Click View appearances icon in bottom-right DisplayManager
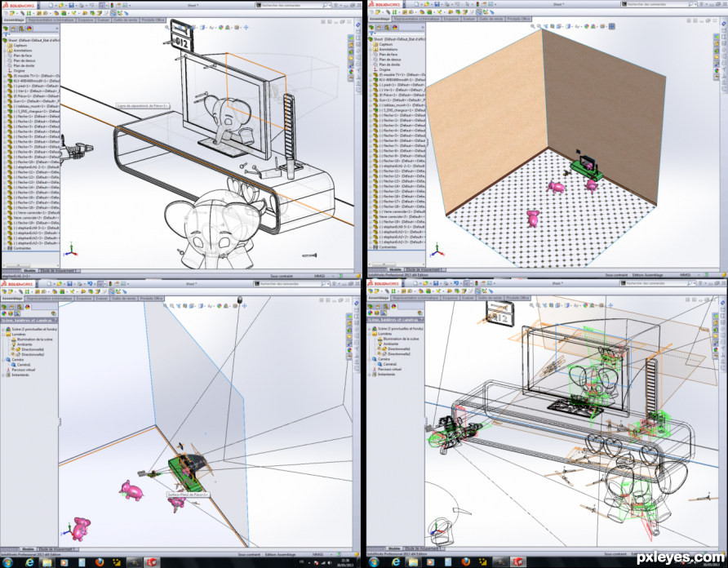Viewport: 728px width, 568px height. coord(370,313)
